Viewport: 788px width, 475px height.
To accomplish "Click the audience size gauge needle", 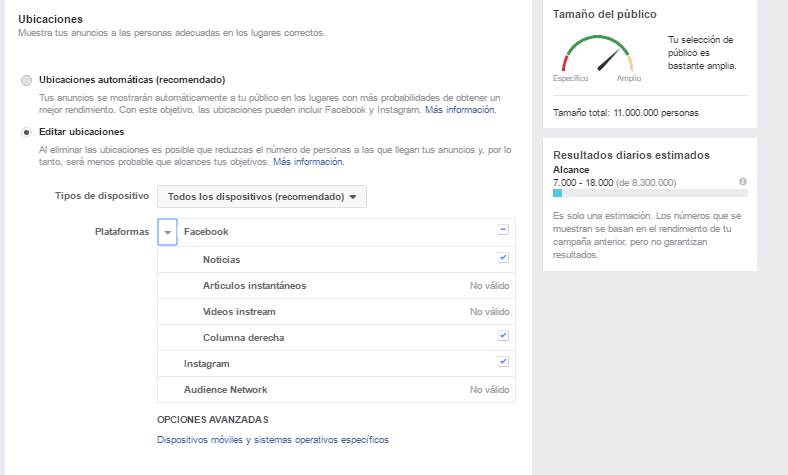I will (609, 59).
